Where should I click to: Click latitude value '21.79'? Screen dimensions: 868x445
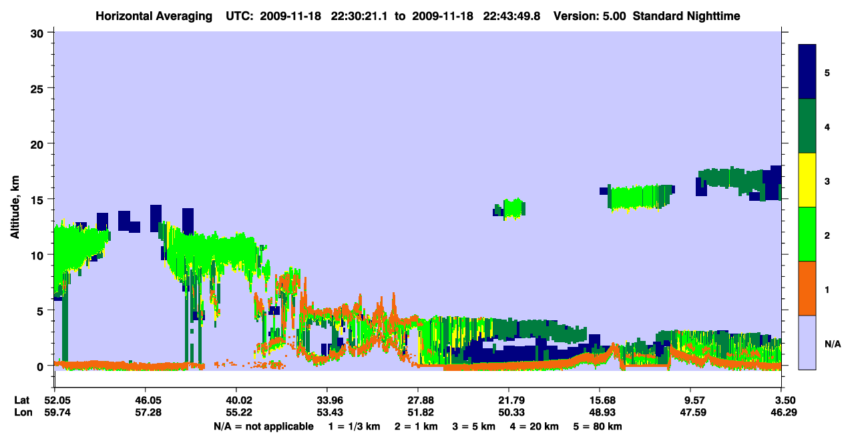pyautogui.click(x=509, y=400)
